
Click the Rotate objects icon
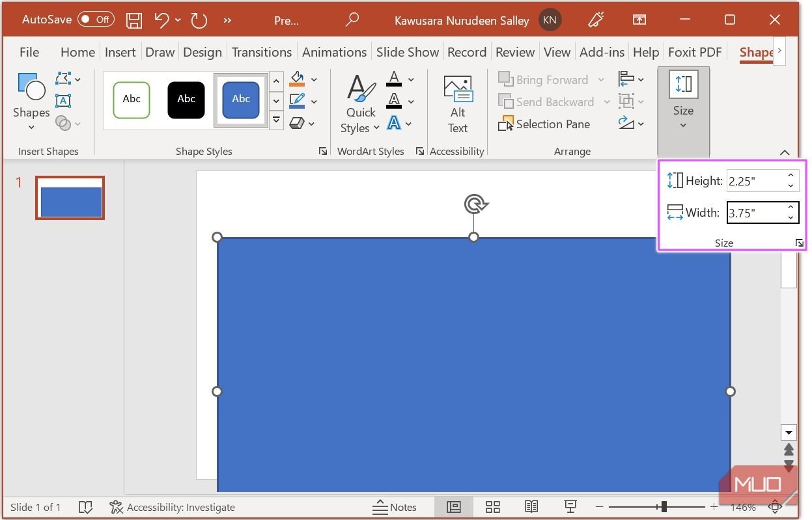point(626,122)
